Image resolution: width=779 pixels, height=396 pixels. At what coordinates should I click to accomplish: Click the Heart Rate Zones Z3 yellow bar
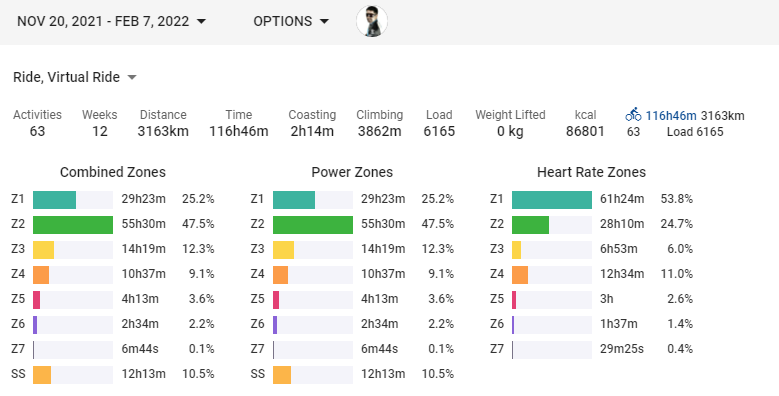click(517, 249)
